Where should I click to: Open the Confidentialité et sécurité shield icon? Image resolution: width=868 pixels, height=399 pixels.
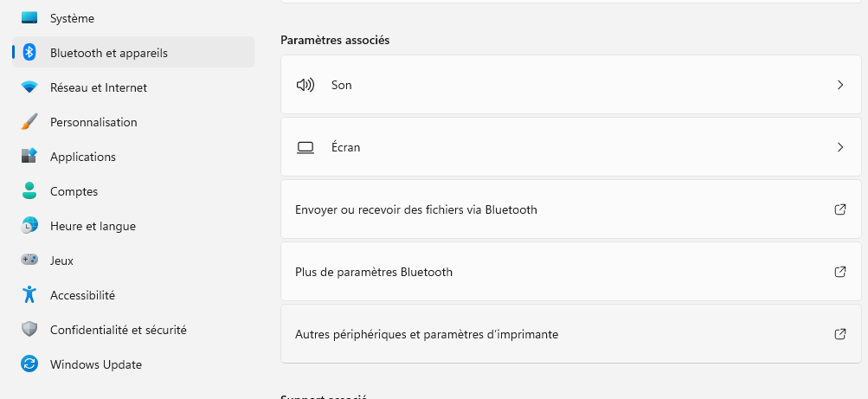point(29,329)
